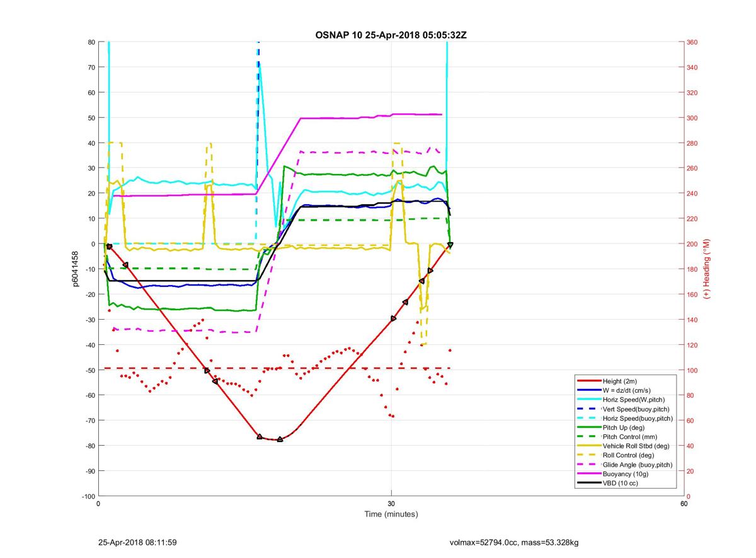Select the volmax=52794.0cc, mass=53.328kg footer text
Viewport: 756px width, 558px height.
tap(514, 542)
